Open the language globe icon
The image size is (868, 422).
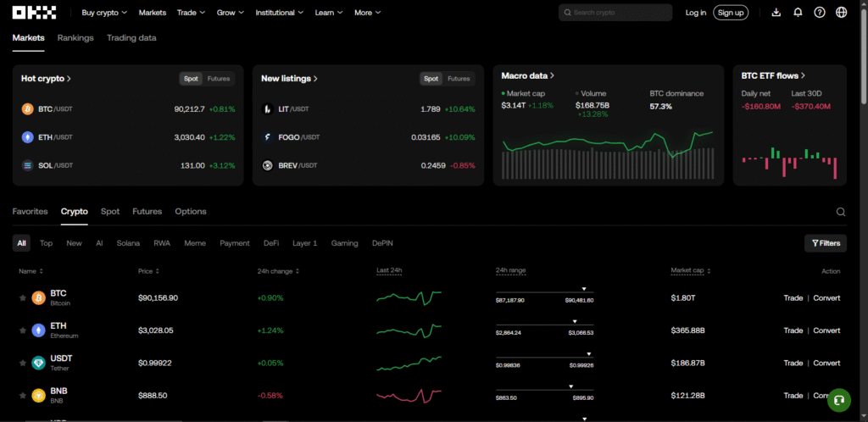coord(841,13)
